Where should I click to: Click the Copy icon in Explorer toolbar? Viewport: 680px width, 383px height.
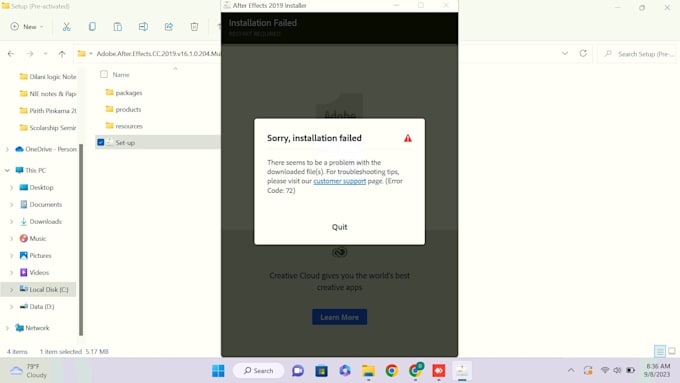92,27
